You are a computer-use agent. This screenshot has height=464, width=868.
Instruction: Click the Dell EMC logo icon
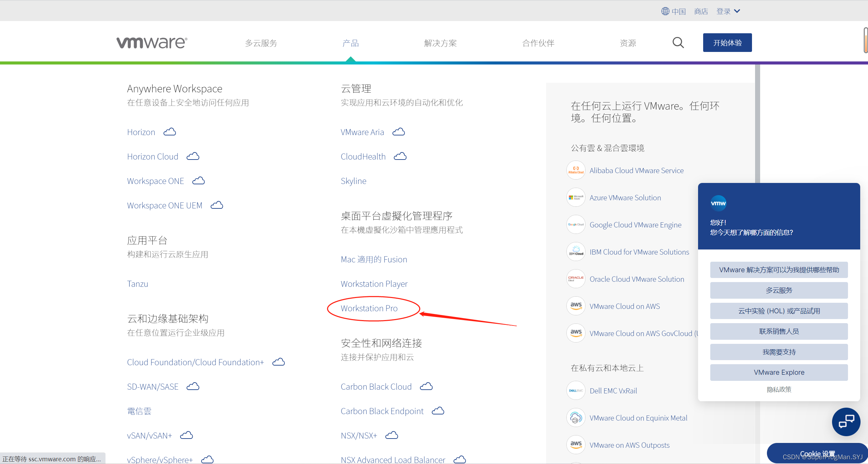click(576, 390)
